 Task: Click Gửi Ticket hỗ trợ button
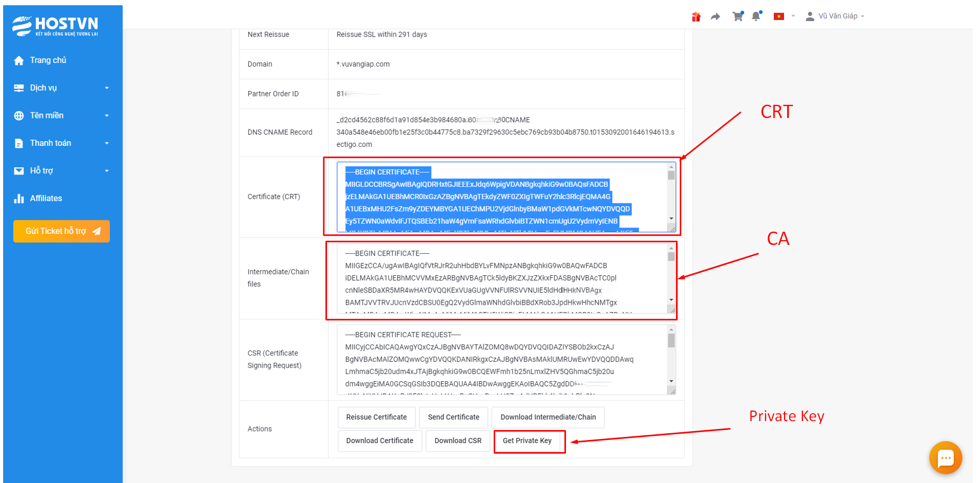61,231
